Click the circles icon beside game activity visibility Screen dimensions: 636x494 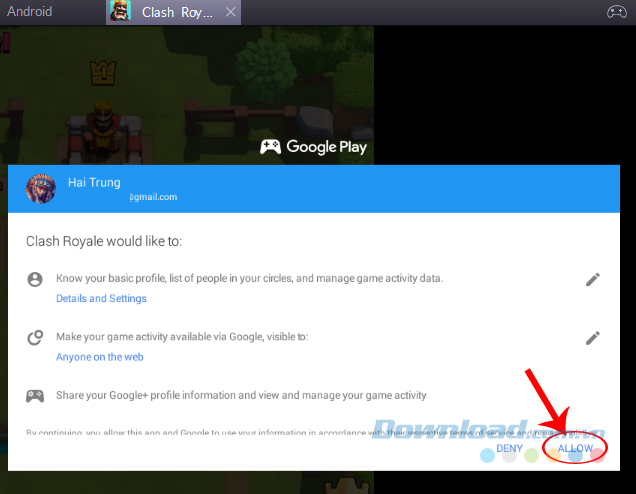tap(35, 337)
